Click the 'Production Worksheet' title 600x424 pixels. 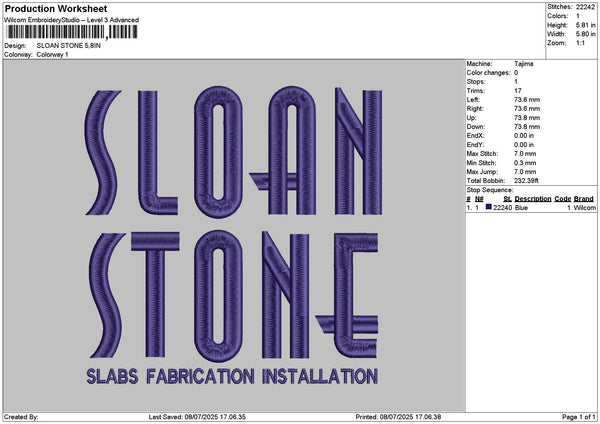(56, 8)
